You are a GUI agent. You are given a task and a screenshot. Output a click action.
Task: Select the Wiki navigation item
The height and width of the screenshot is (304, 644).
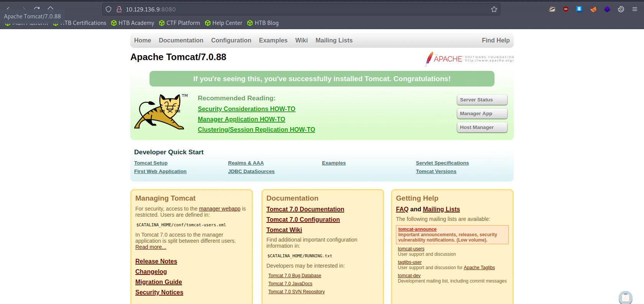(x=301, y=40)
